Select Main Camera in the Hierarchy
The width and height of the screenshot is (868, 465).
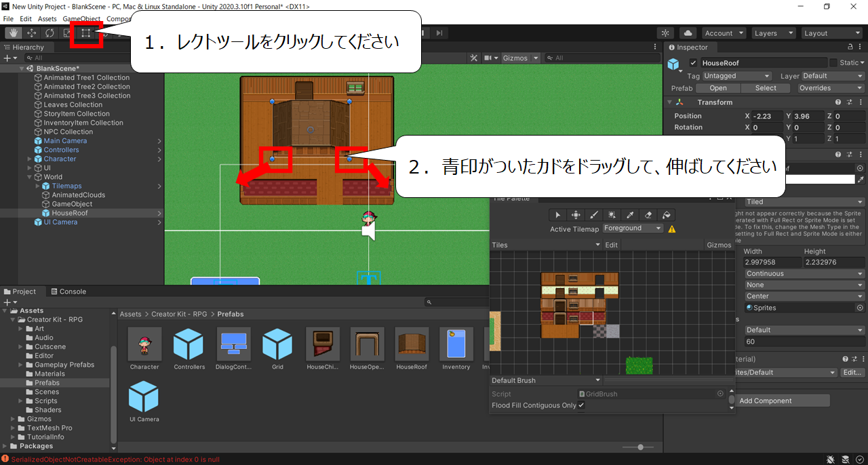point(65,141)
